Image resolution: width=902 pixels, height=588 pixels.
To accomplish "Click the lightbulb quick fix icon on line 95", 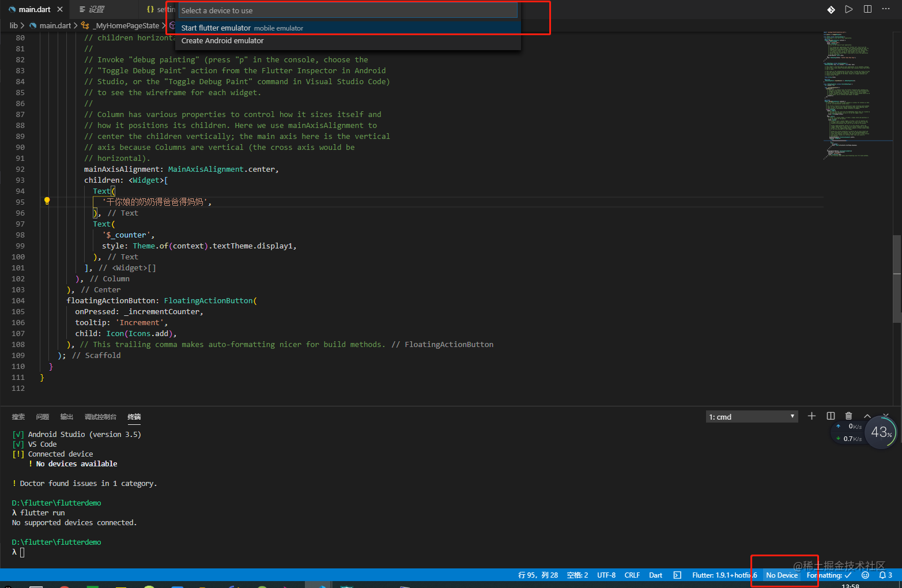I will 47,201.
